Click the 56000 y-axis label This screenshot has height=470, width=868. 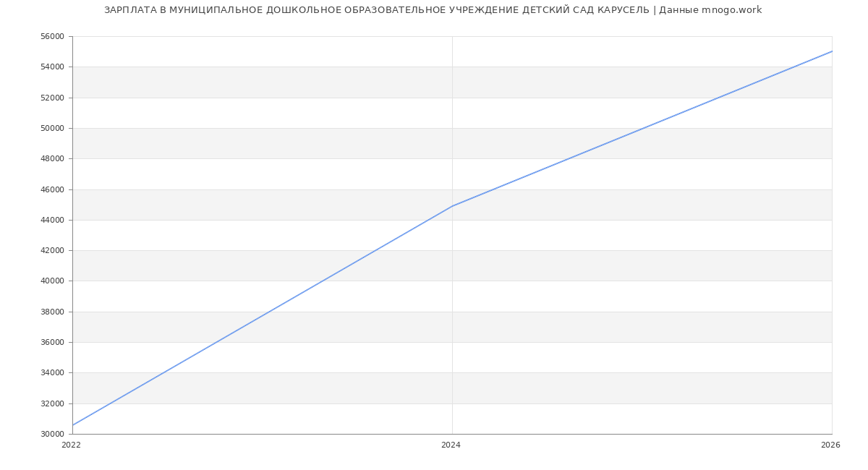pyautogui.click(x=52, y=37)
